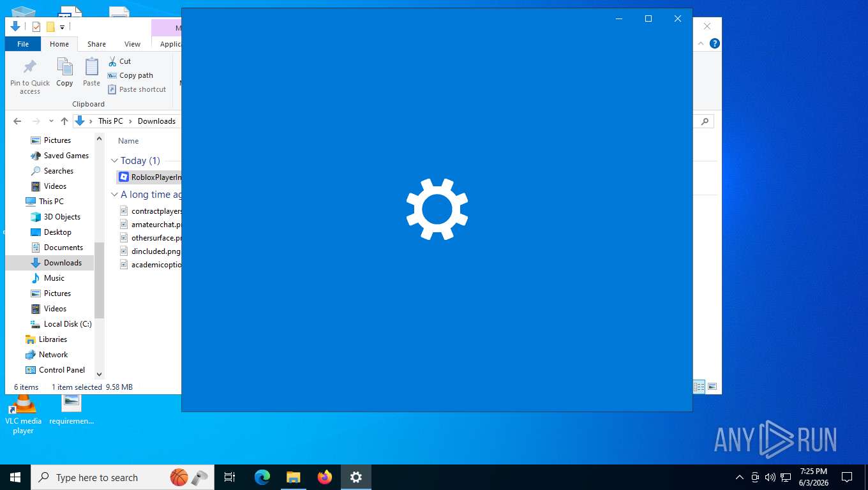Open Firefox from taskbar
This screenshot has width=868, height=490.
[x=325, y=477]
